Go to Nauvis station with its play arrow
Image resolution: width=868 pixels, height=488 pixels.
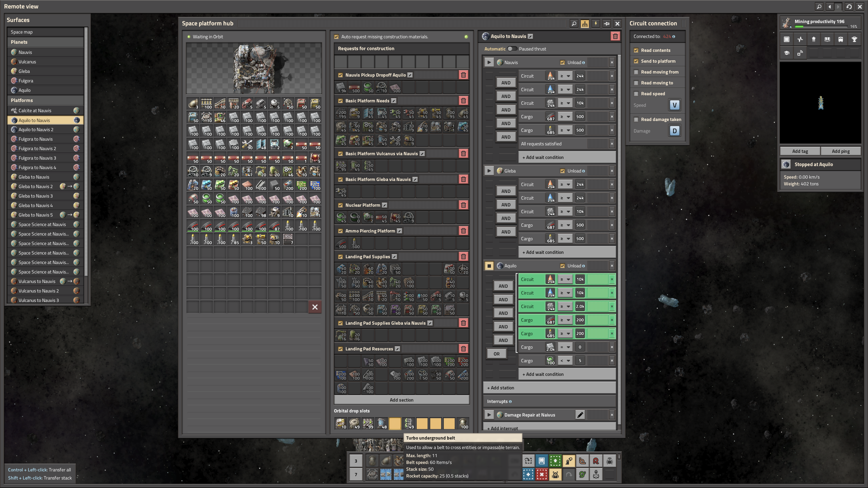click(489, 62)
